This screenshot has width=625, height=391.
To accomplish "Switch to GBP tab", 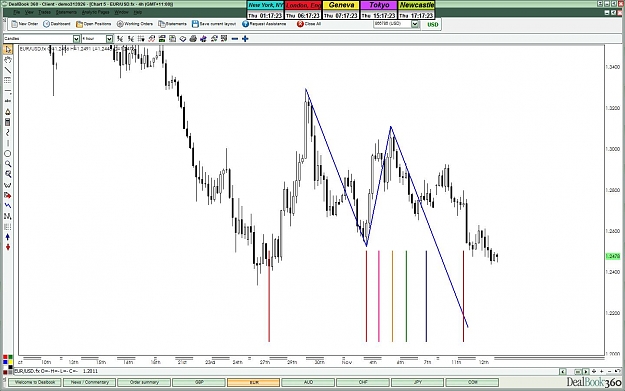I will [x=199, y=382].
